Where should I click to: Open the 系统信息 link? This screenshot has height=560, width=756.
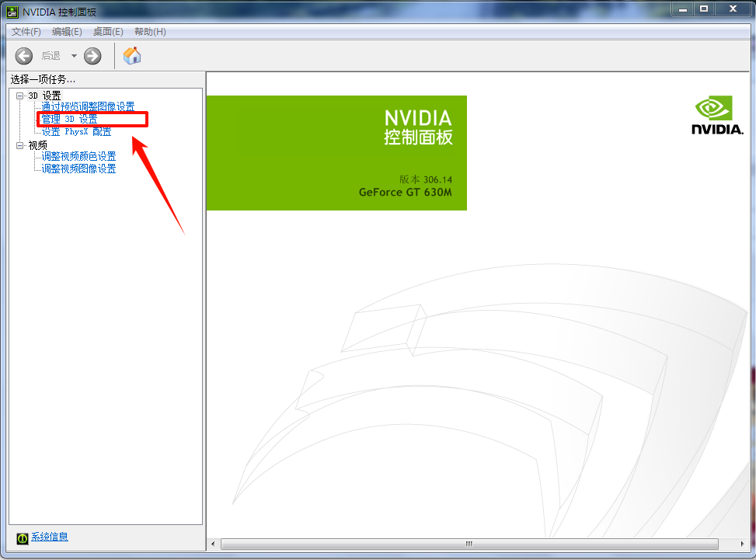click(x=50, y=537)
